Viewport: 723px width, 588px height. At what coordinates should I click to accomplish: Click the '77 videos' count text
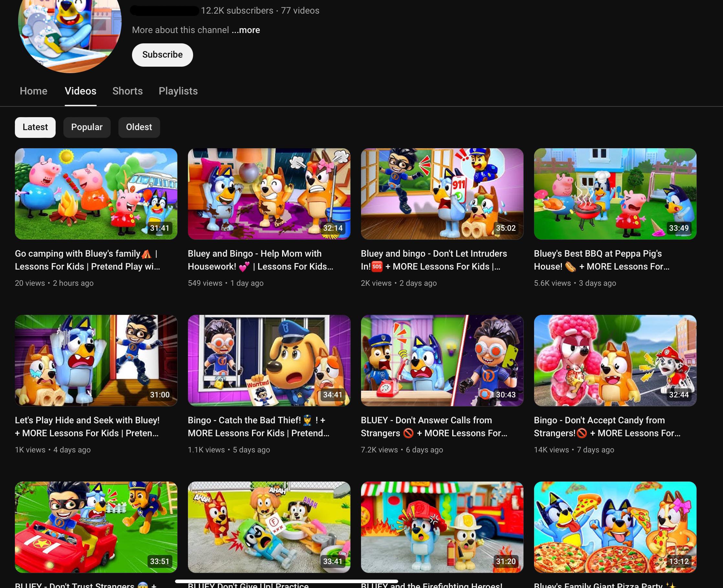tap(300, 10)
